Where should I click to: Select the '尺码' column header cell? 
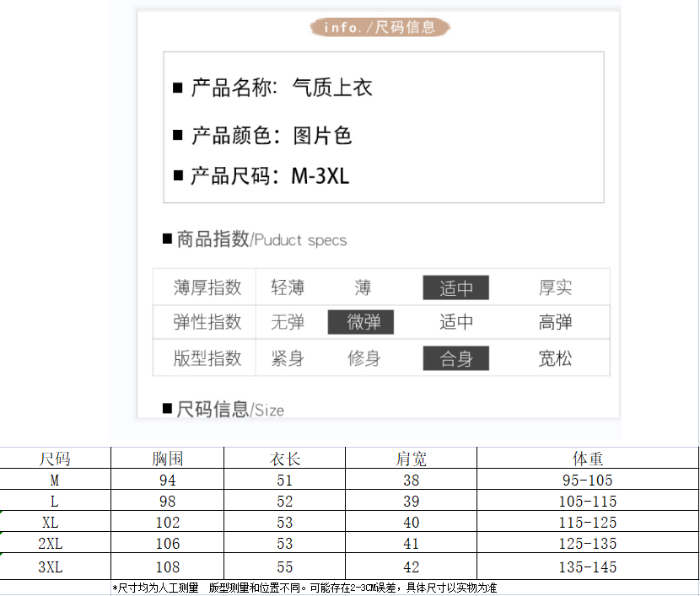(55, 458)
